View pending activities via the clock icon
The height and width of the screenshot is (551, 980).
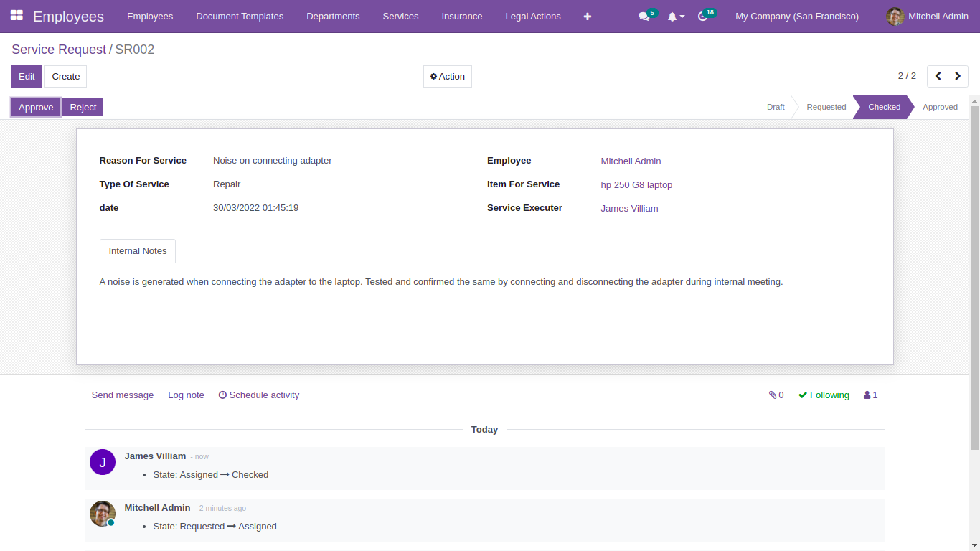tap(701, 16)
